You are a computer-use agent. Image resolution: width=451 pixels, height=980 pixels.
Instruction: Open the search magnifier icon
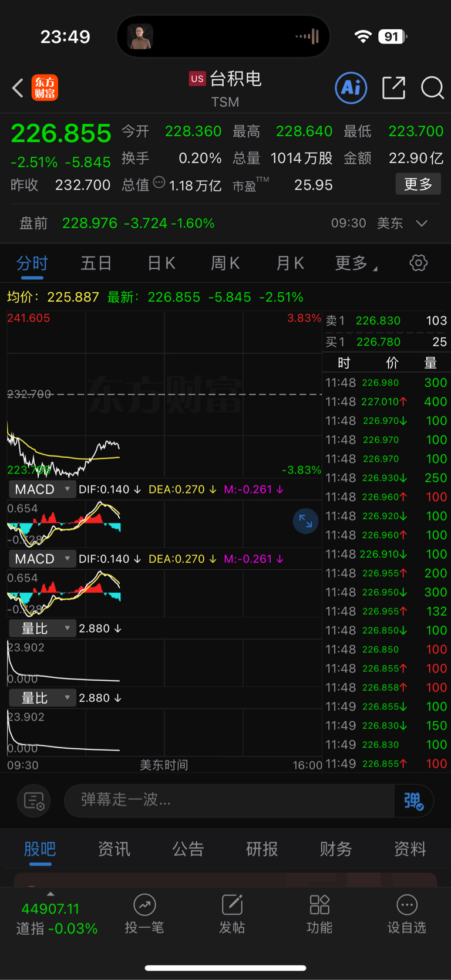[432, 88]
